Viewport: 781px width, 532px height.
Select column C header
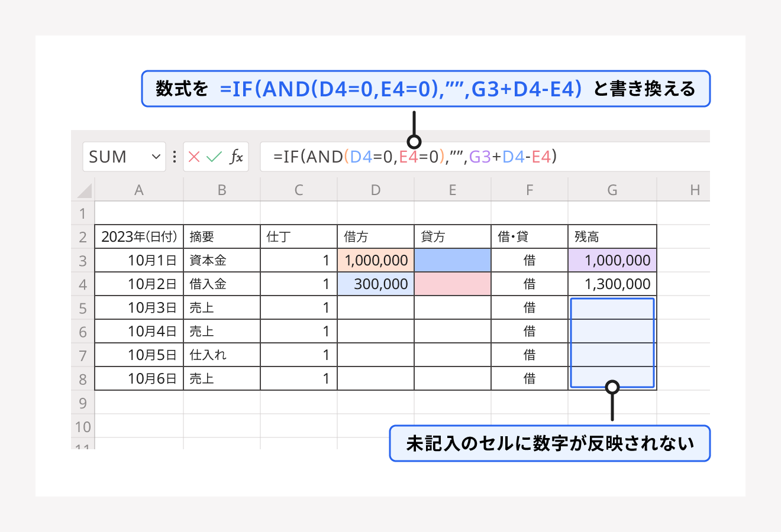299,190
